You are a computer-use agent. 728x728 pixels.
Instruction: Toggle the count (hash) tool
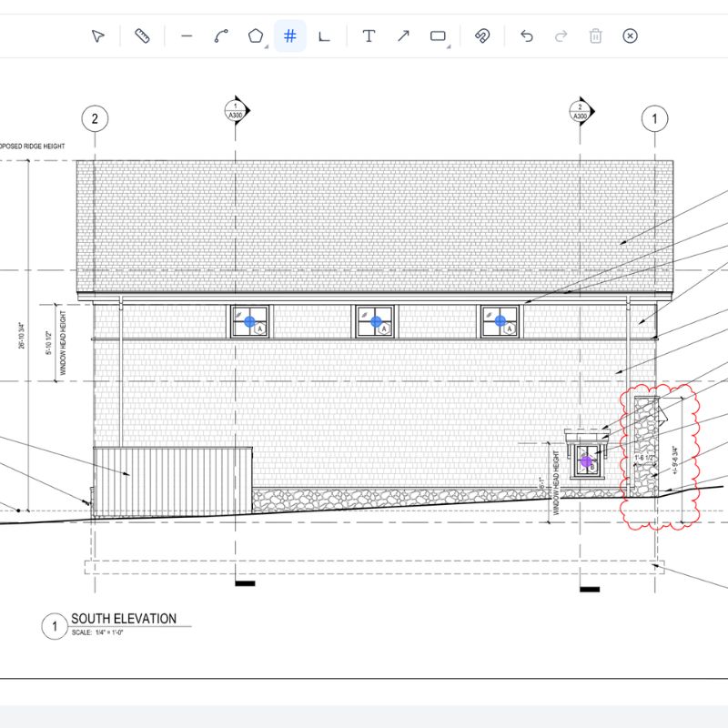290,36
